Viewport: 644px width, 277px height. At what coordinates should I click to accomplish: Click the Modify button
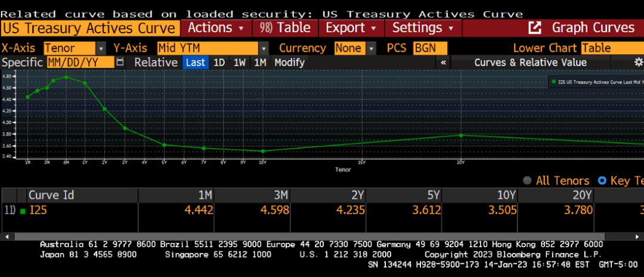[289, 62]
